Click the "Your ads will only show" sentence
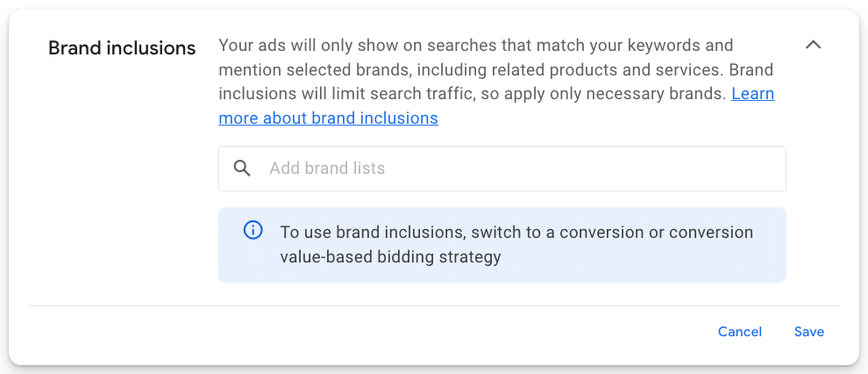Image resolution: width=868 pixels, height=374 pixels. (475, 45)
